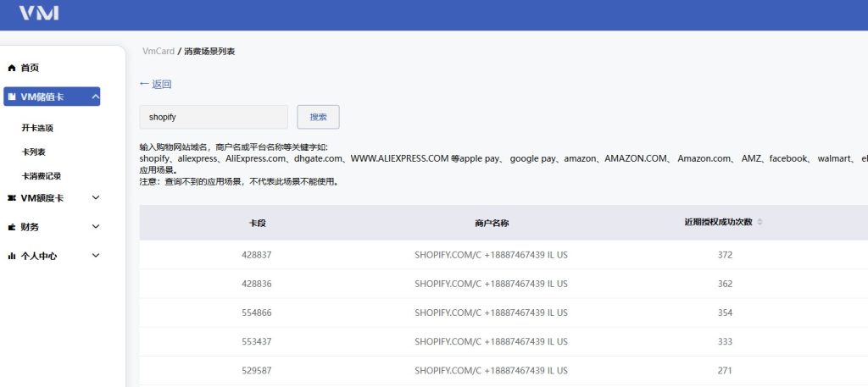Click the 卡段 column header
This screenshot has height=387, width=868.
[x=256, y=223]
